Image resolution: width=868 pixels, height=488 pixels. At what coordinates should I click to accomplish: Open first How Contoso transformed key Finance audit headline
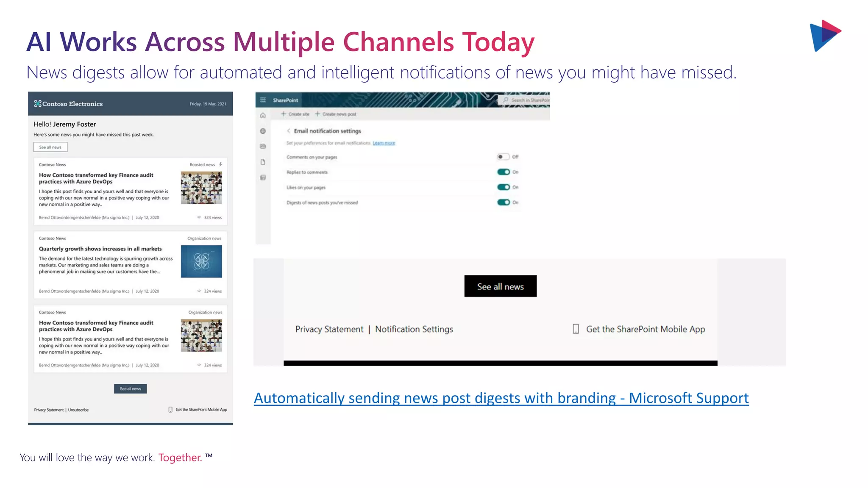[96, 178]
